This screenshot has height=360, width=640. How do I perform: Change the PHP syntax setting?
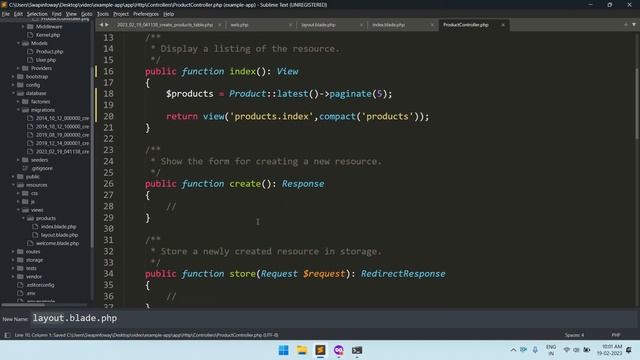click(x=616, y=335)
